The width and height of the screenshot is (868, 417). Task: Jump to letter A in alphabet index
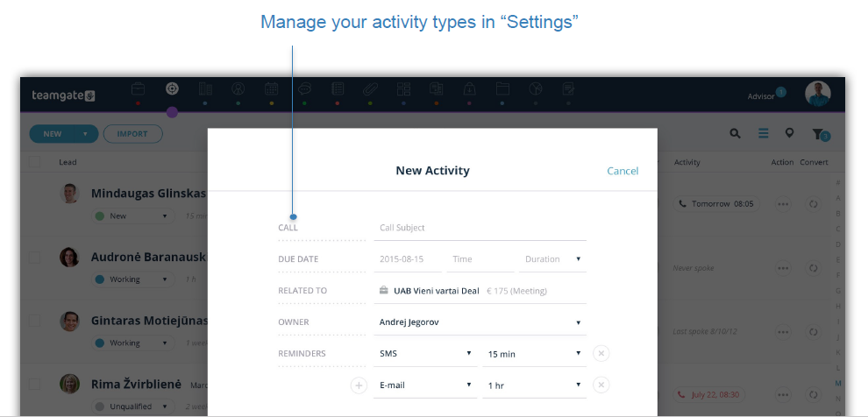(838, 198)
